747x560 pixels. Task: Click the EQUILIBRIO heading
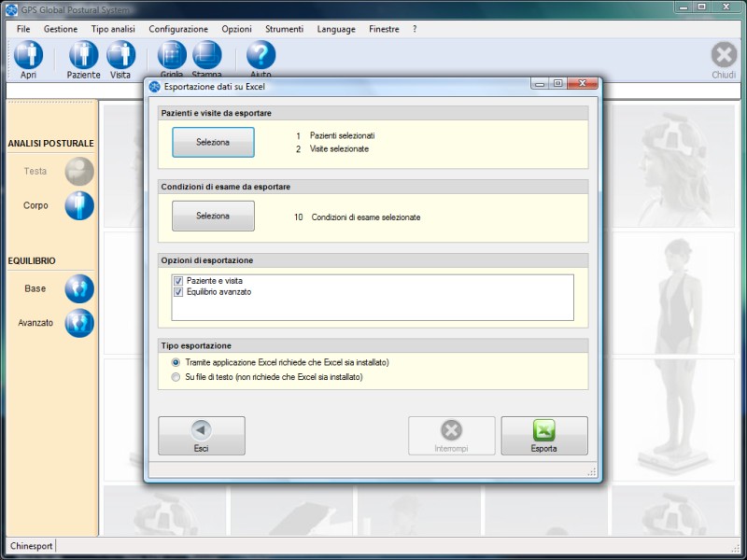[x=32, y=261]
